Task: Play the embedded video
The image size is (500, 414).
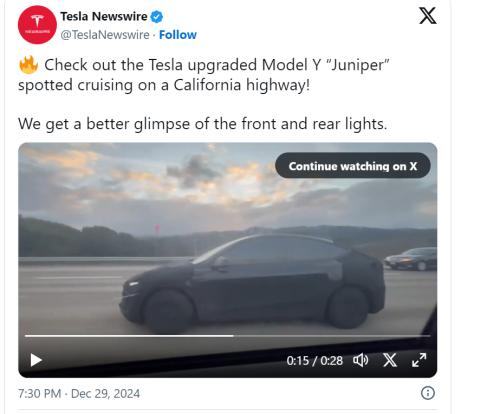Action: pos(36,360)
